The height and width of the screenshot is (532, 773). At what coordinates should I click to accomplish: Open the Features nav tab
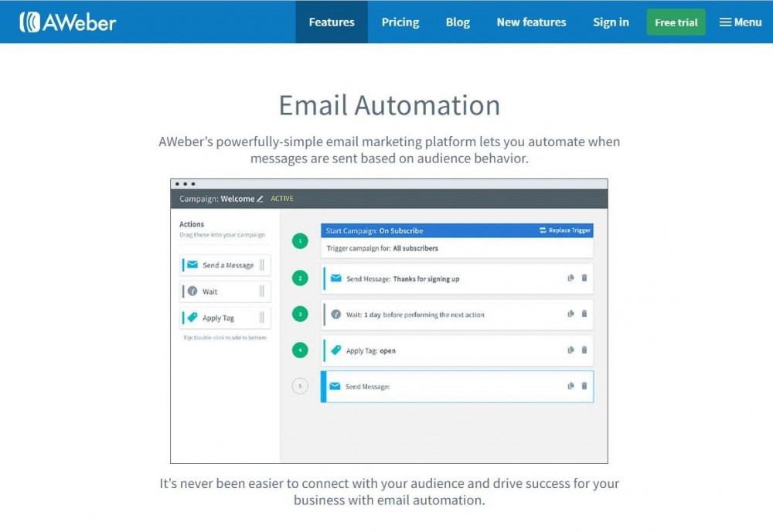pos(332,22)
